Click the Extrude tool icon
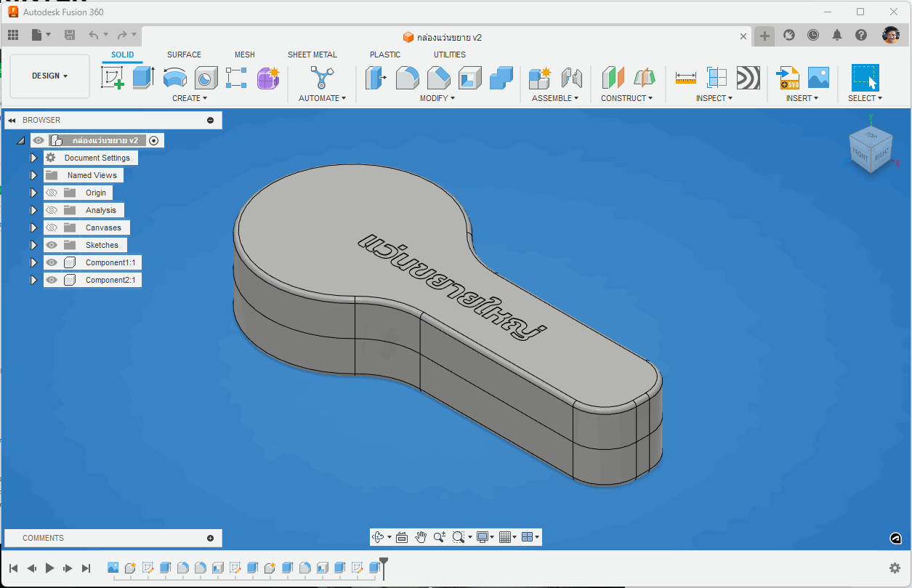912x588 pixels. [x=143, y=77]
